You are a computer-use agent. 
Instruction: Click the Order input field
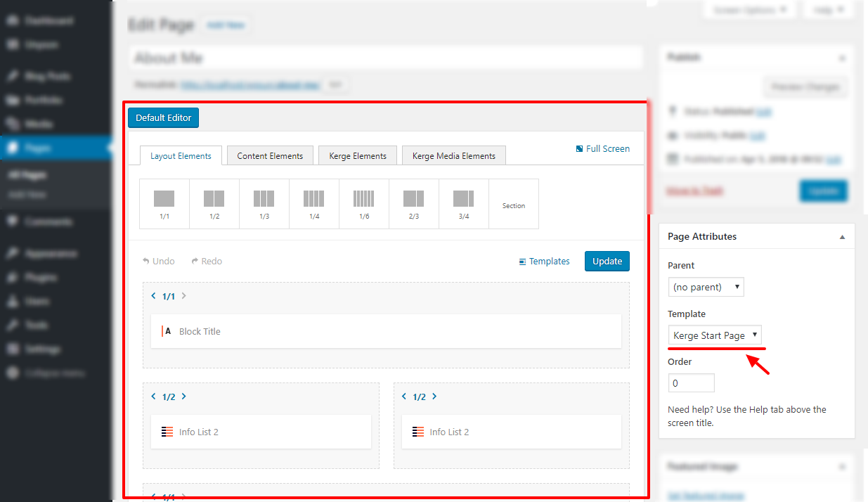(691, 382)
